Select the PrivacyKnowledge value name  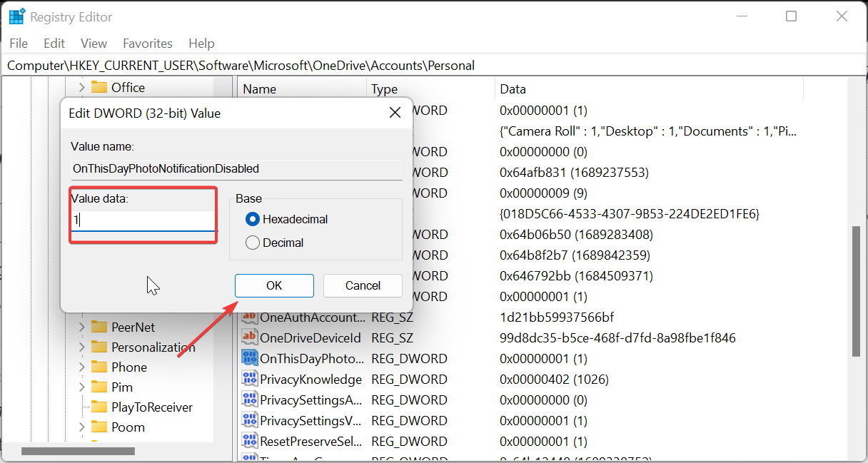click(311, 379)
